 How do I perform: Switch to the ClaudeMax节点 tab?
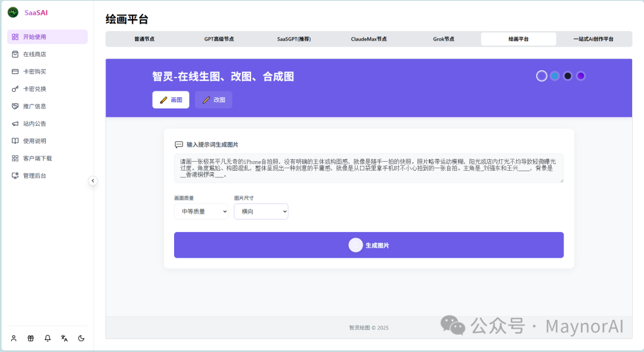[369, 39]
